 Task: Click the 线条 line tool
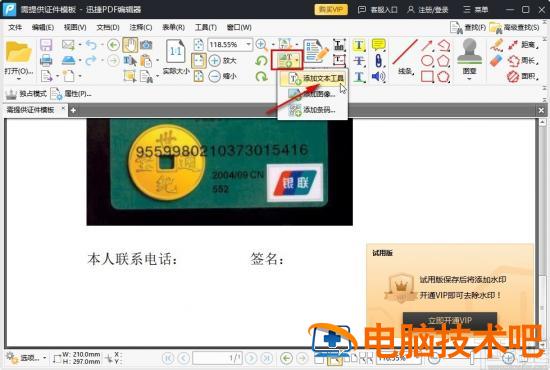pos(405,56)
